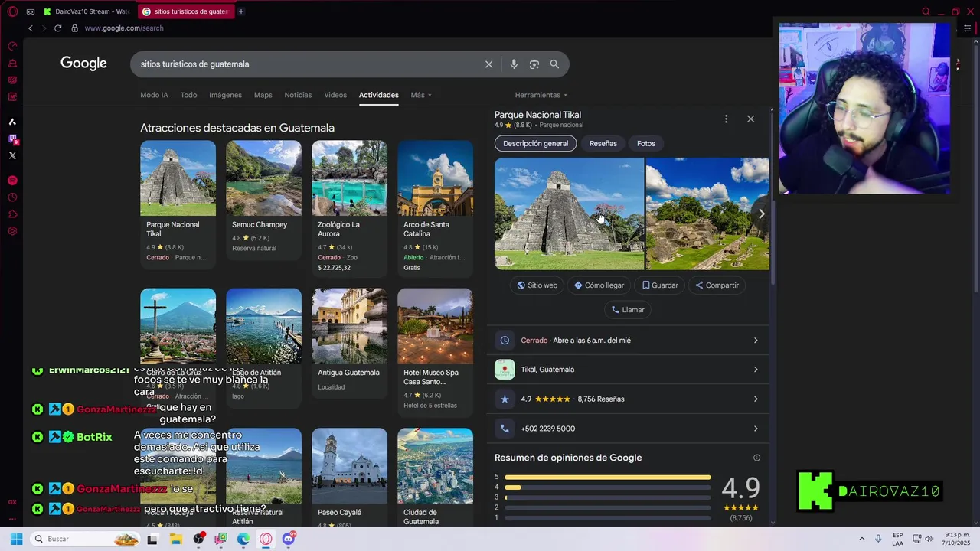Viewport: 980px width, 551px height.
Task: Switch to DairoVaz10 Stream browser tab
Action: (86, 11)
